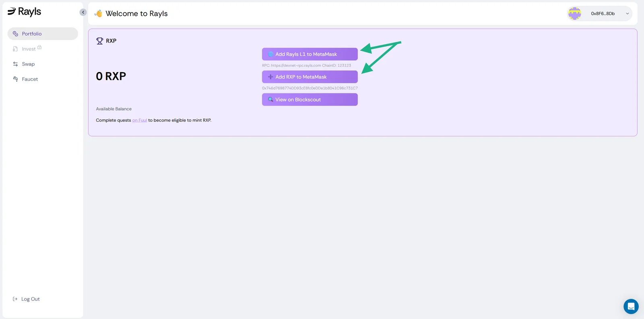Click the lock icon beside Invest
The image size is (644, 319).
click(x=39, y=47)
